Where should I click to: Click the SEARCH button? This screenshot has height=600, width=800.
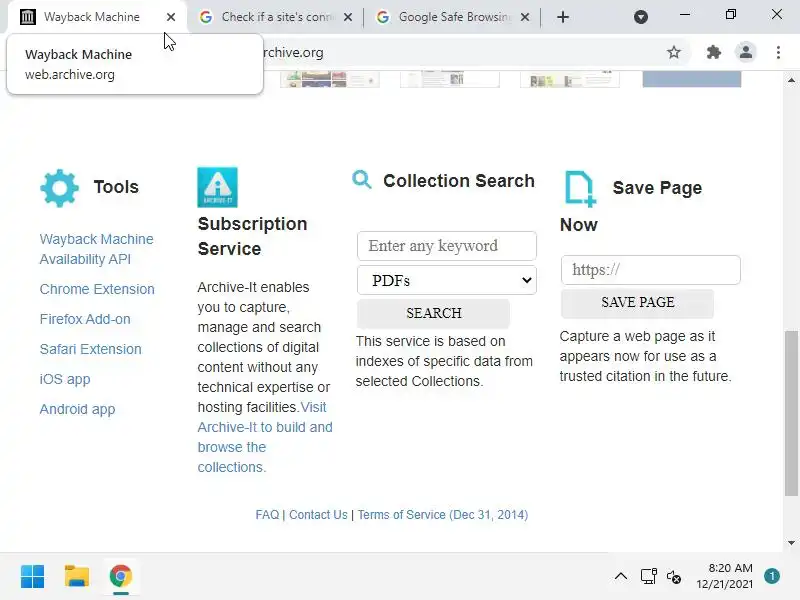[x=433, y=313]
